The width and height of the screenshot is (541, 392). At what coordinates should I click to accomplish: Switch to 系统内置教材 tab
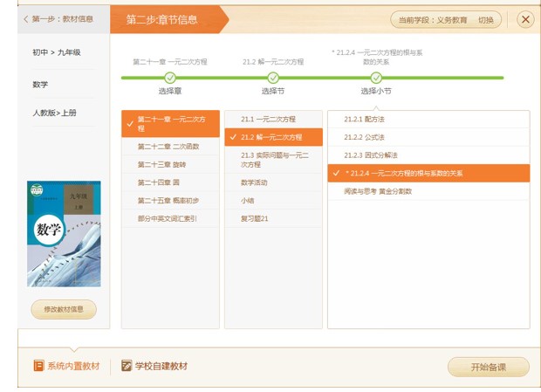tap(66, 366)
